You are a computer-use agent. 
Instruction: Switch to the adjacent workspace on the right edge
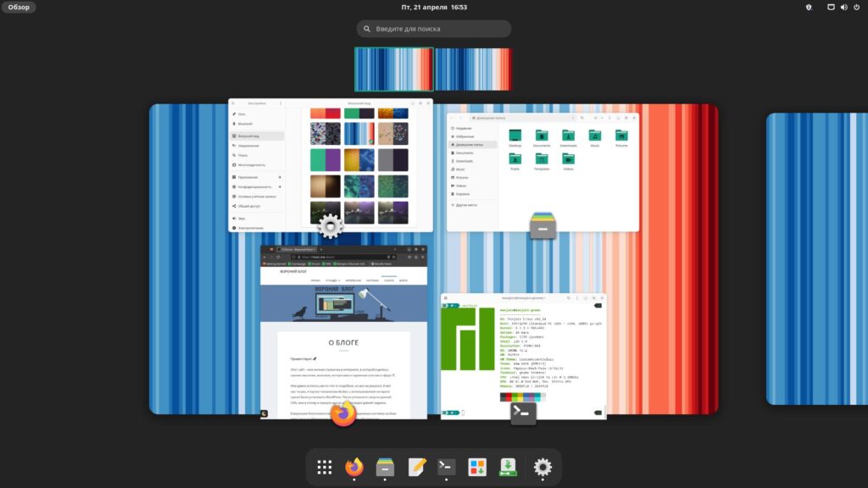(x=816, y=258)
